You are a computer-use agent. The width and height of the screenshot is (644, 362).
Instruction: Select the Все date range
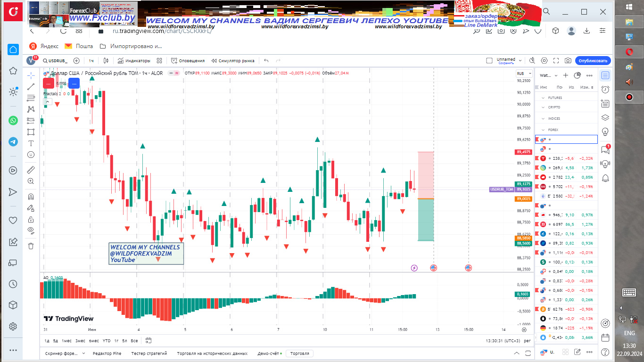[134, 340]
